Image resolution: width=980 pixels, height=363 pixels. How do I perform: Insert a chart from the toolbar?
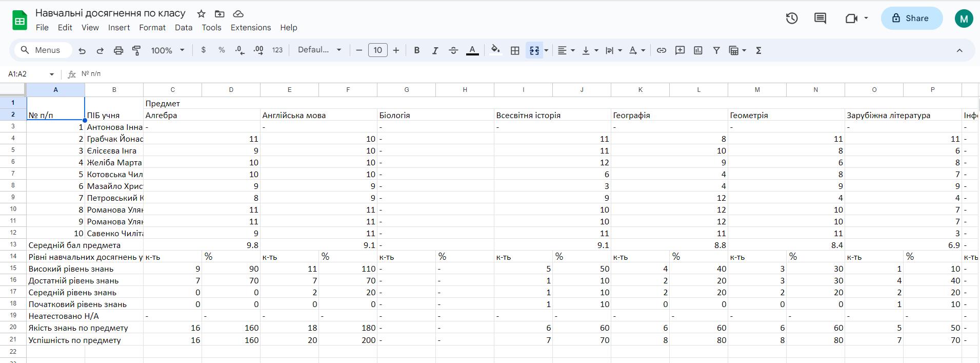698,50
